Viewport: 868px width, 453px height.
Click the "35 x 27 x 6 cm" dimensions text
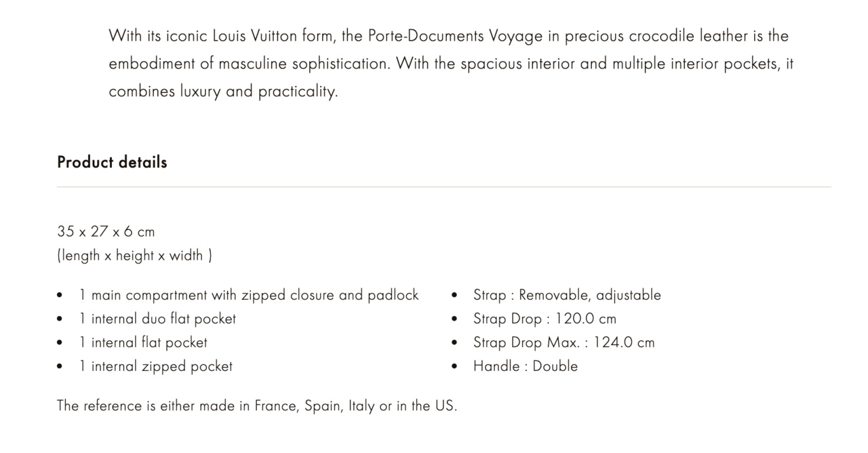(106, 232)
